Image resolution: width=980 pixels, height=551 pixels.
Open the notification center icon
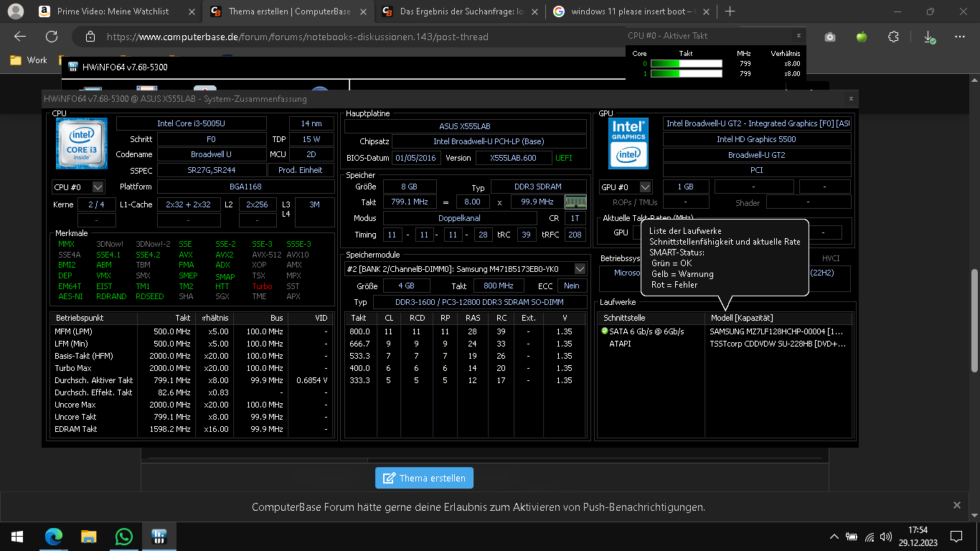pyautogui.click(x=956, y=536)
